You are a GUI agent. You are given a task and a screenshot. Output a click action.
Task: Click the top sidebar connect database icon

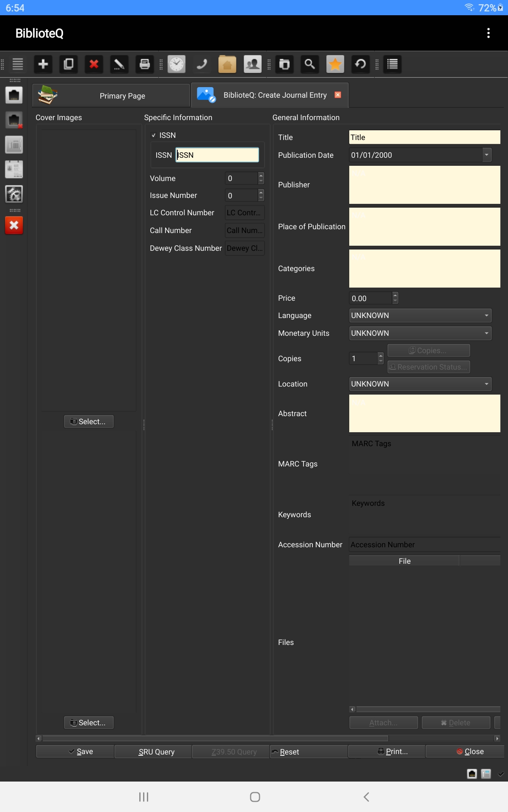[x=14, y=95]
